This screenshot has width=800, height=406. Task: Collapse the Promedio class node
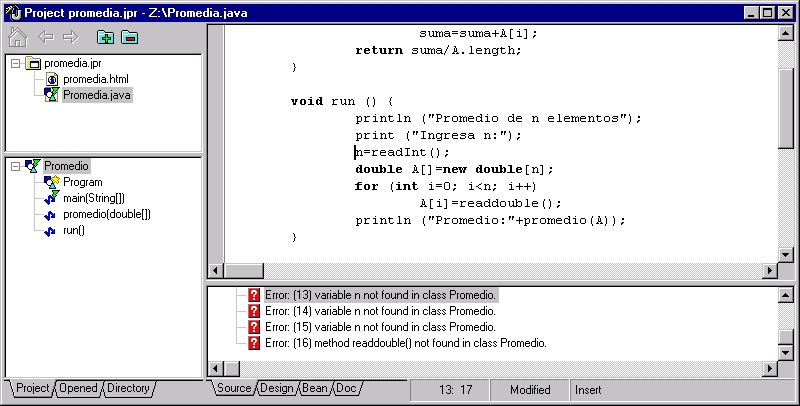tap(16, 166)
